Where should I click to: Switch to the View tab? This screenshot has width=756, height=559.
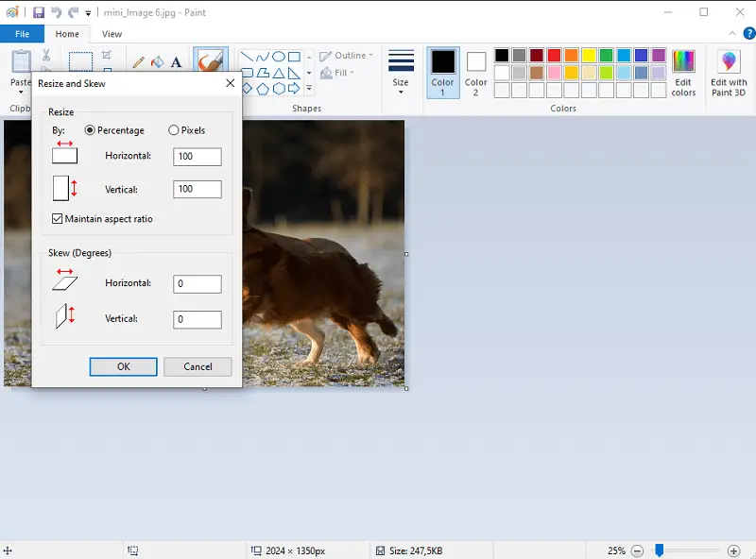(112, 33)
